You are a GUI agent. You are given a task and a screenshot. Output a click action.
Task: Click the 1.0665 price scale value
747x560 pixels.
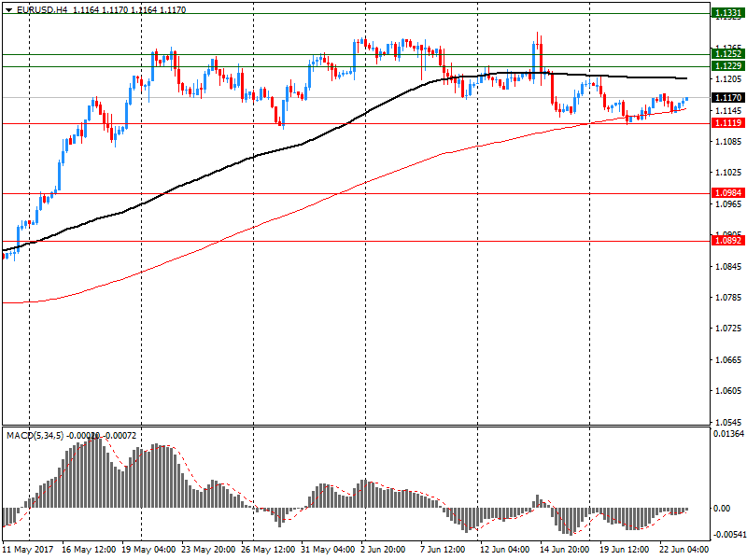tap(728, 359)
